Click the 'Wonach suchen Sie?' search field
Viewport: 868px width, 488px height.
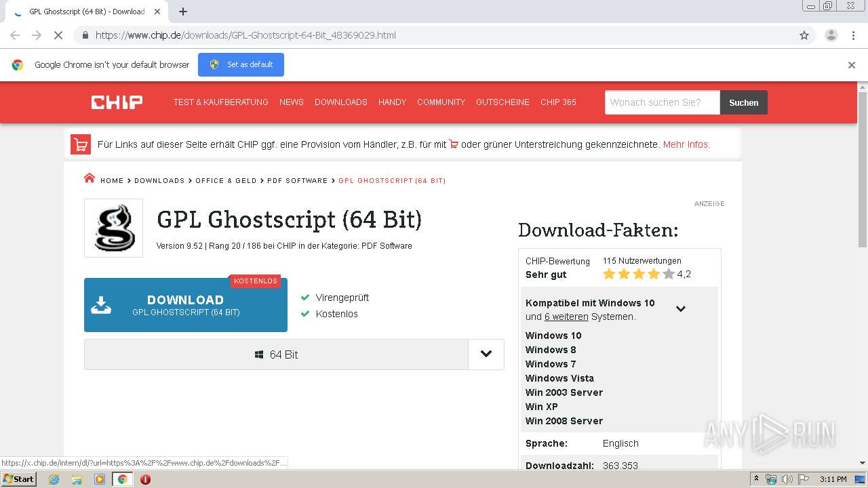663,102
